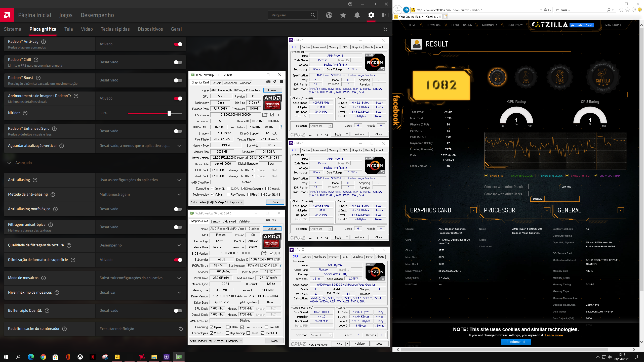Uncheck SHOW FPS checkbox on Catzilla
The width and height of the screenshot is (644, 362).
(x=486, y=175)
